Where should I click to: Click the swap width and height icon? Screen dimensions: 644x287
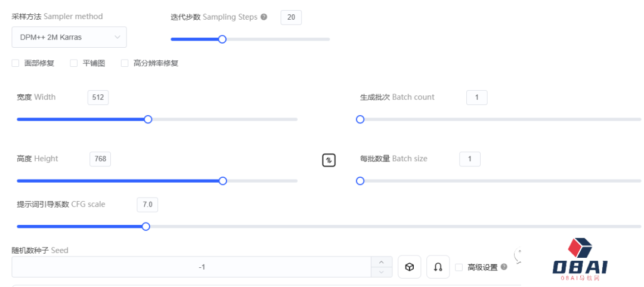point(329,160)
